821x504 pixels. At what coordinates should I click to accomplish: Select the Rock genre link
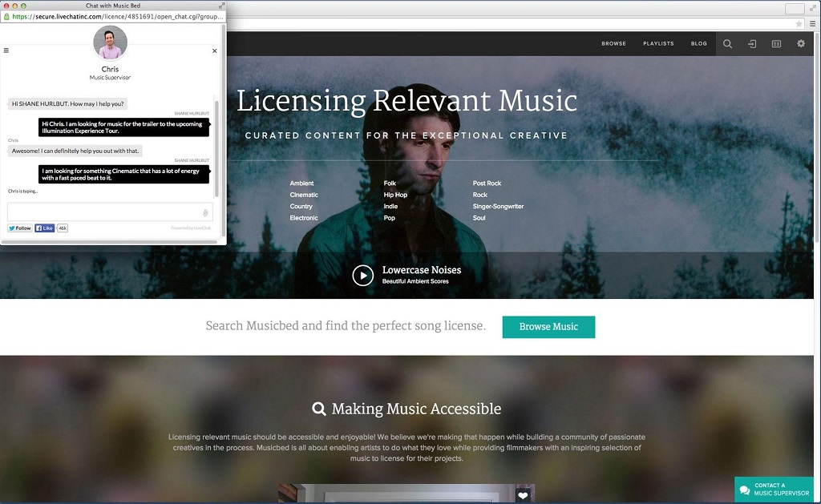tap(479, 195)
